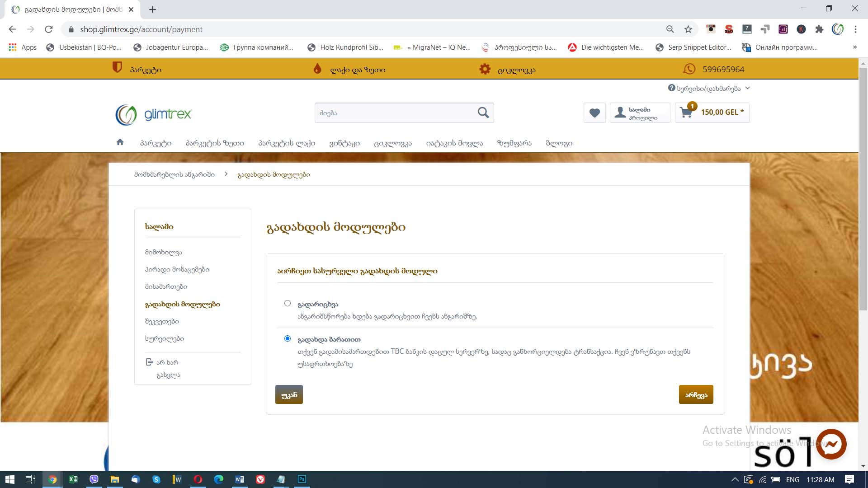Go to home via house icon
Screen dimensions: 868x488
tap(120, 142)
